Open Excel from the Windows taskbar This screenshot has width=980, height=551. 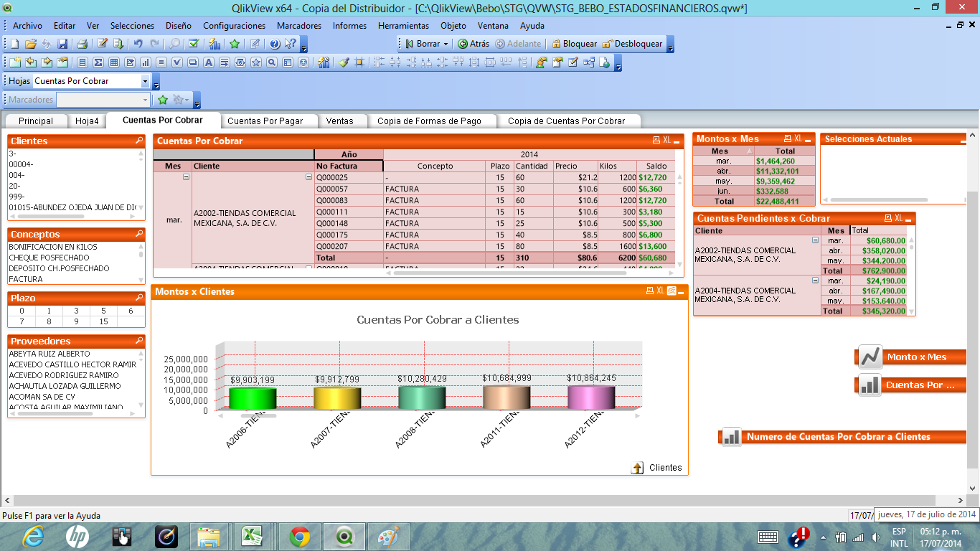252,536
